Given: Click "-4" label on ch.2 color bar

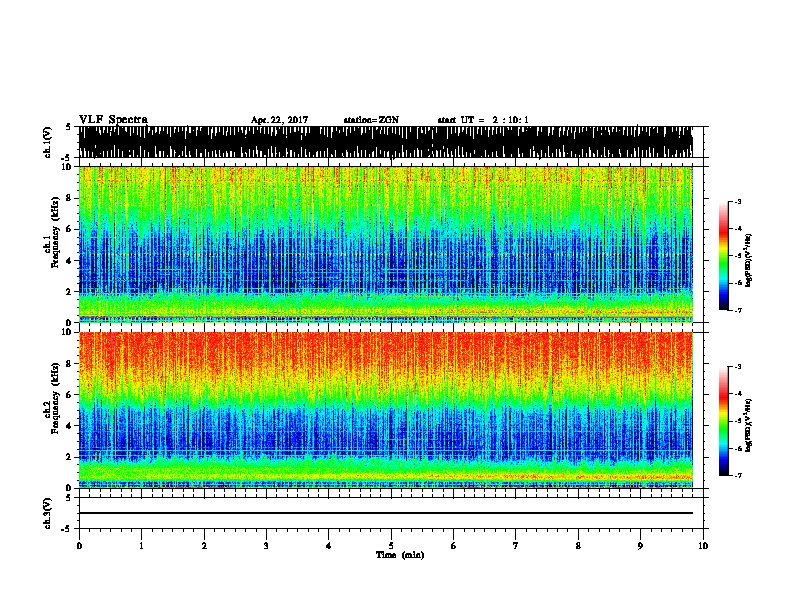Looking at the screenshot, I should click(x=737, y=394).
